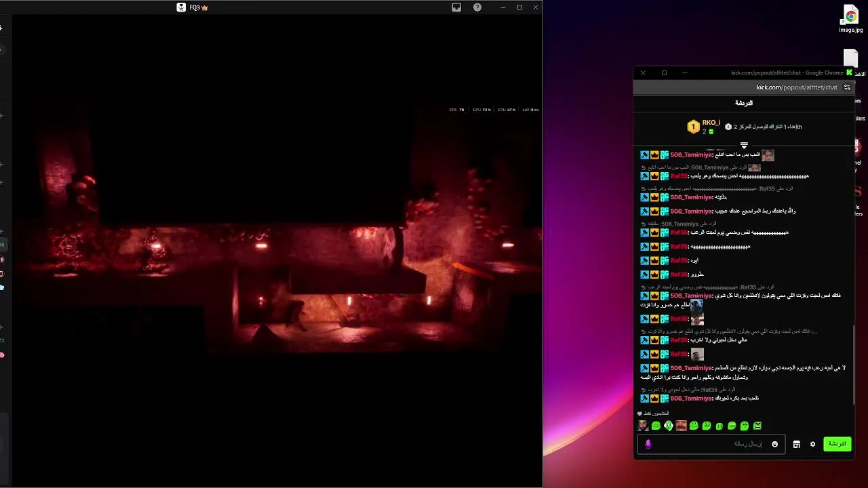Click the LAT 0 ms overlay stat
This screenshot has height=488, width=868.
[530, 110]
